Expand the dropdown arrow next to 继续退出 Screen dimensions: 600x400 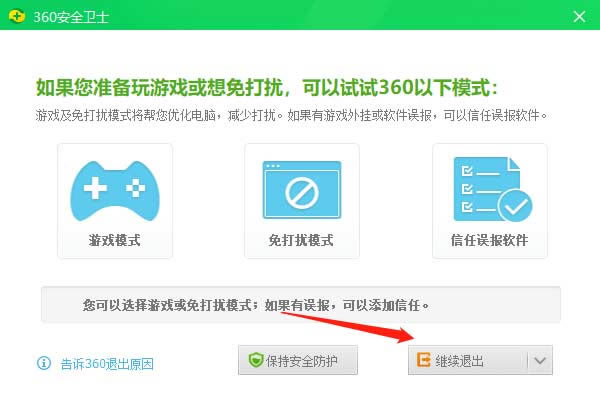pyautogui.click(x=540, y=360)
